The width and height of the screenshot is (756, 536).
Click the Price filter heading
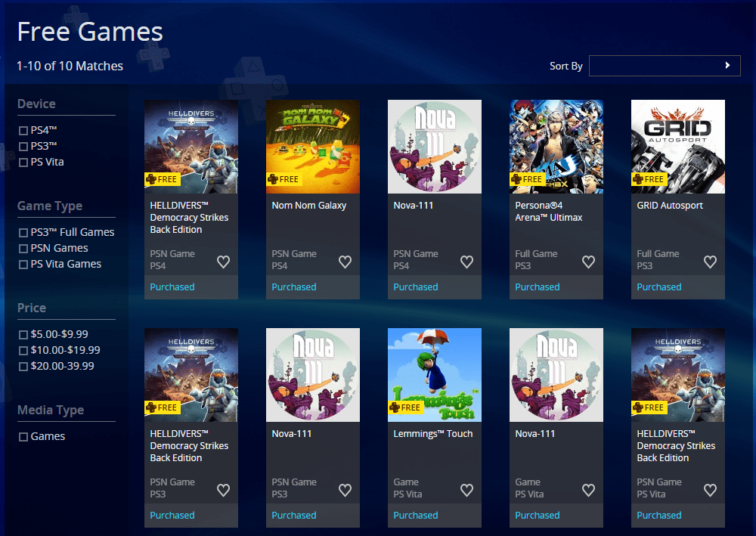(32, 308)
